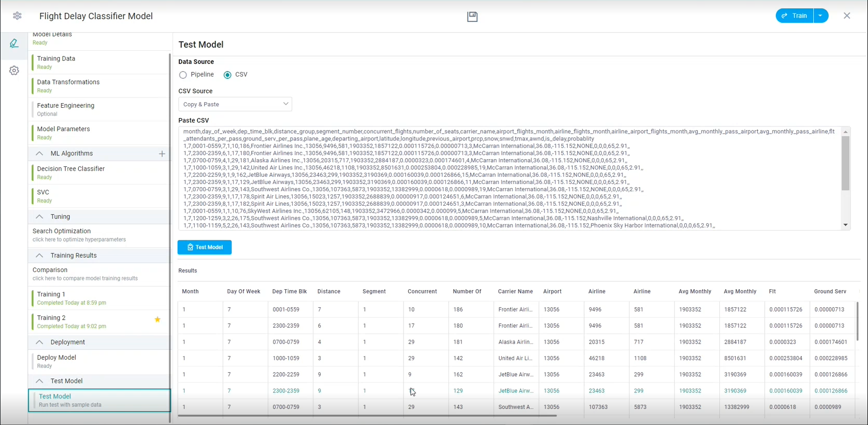
Task: Open the edit pencil sidebar icon
Action: pyautogui.click(x=14, y=44)
